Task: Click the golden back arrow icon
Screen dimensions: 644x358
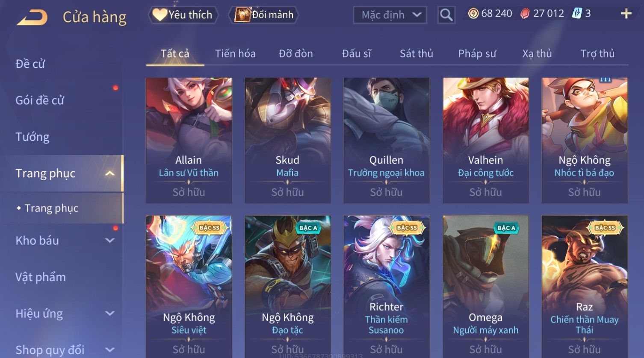Action: point(32,17)
